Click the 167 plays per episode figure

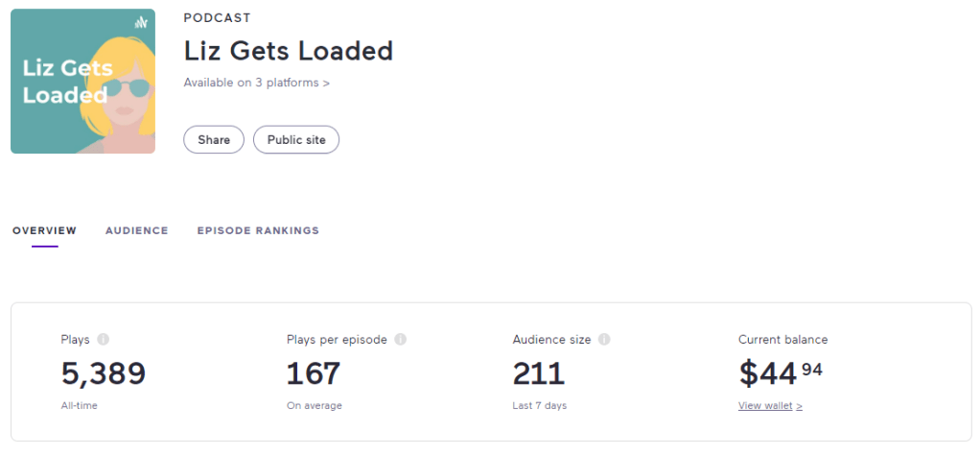click(314, 372)
